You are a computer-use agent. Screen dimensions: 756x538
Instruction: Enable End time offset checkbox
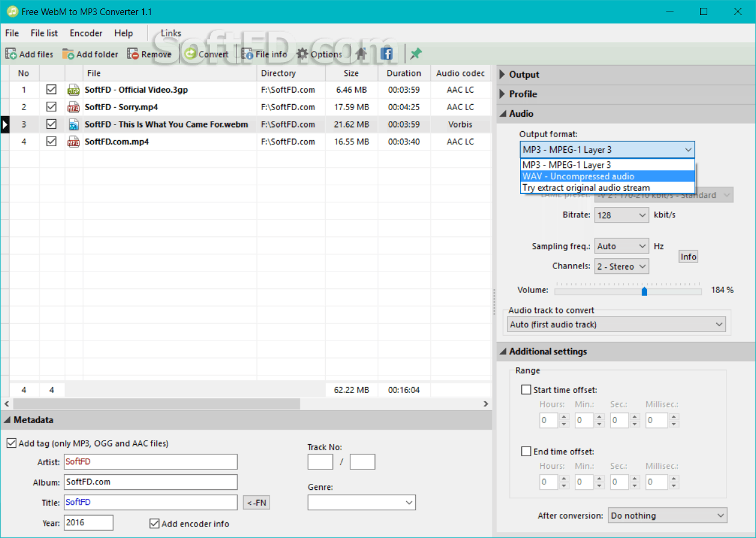pos(526,451)
